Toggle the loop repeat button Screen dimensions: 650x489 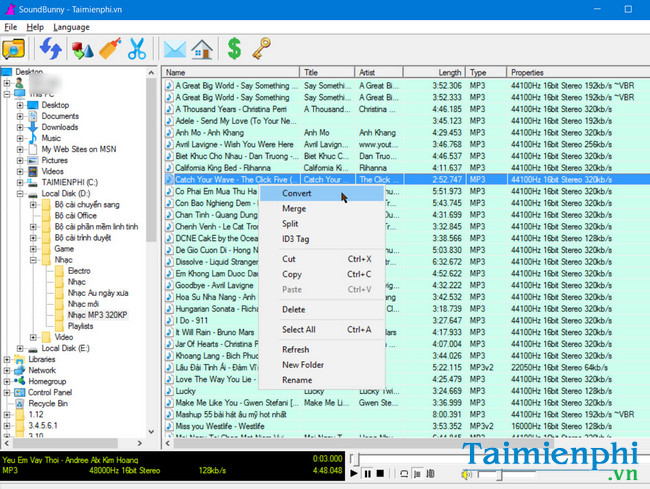coord(404,473)
